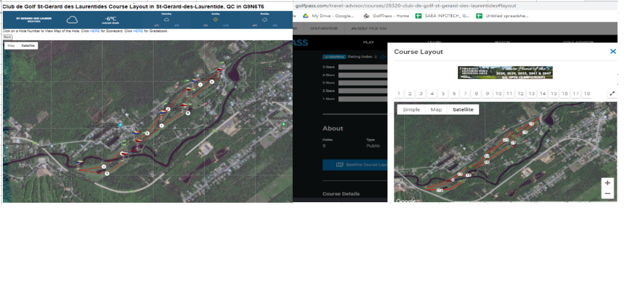
Task: Click the Pinehurst U.S. Open banner ad
Action: click(x=505, y=73)
